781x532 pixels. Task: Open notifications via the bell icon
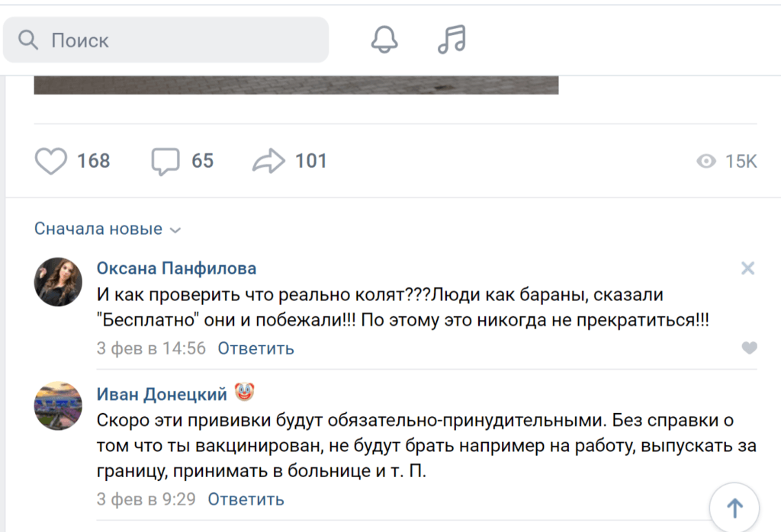click(384, 40)
